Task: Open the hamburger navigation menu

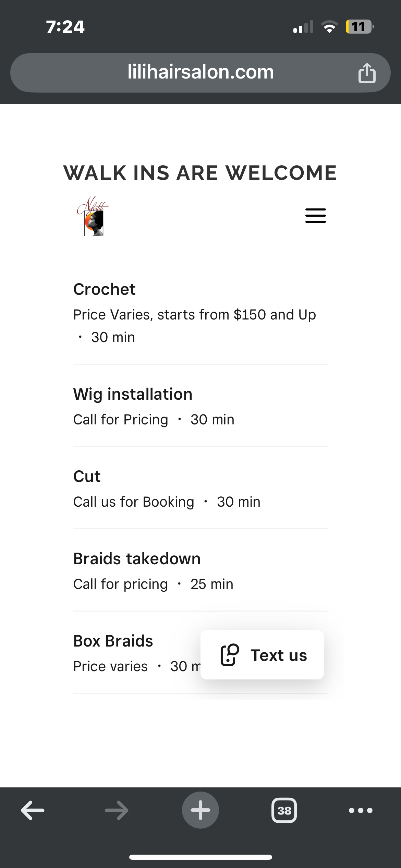Action: pyautogui.click(x=315, y=216)
